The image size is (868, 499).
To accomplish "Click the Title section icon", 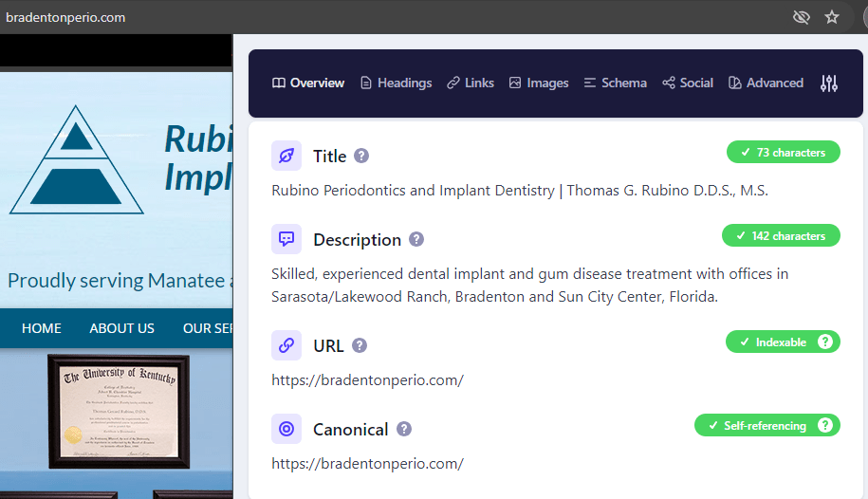I will tap(286, 156).
